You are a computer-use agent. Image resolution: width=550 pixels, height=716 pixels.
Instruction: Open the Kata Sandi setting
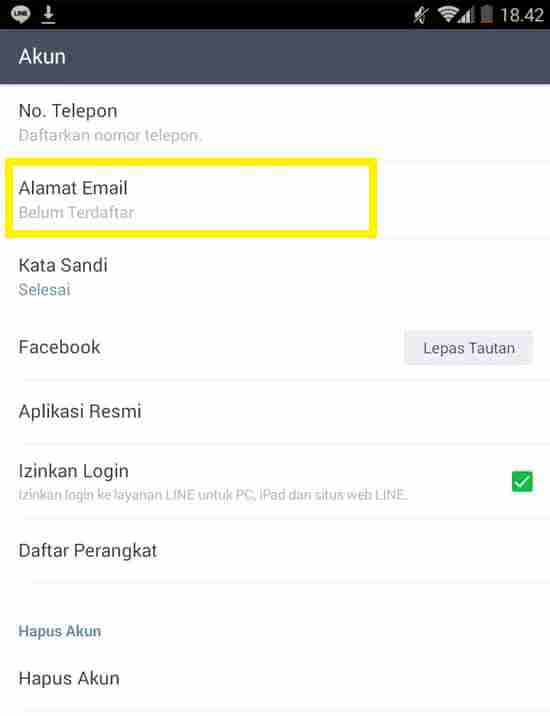(x=275, y=277)
